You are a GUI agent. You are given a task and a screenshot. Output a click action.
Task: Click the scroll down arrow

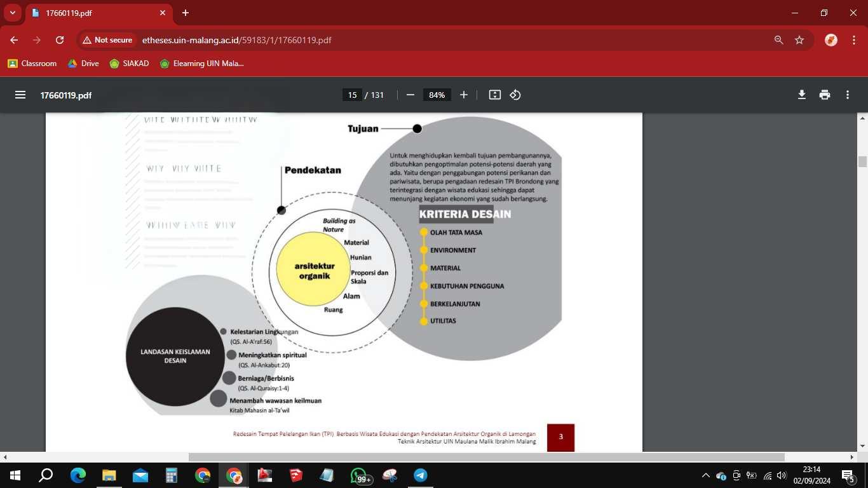tap(862, 447)
